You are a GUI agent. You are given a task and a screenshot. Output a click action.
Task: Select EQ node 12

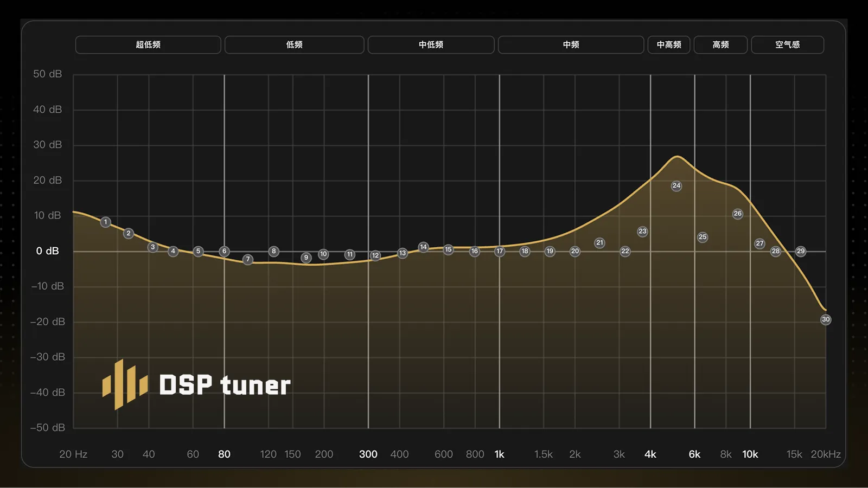click(375, 255)
